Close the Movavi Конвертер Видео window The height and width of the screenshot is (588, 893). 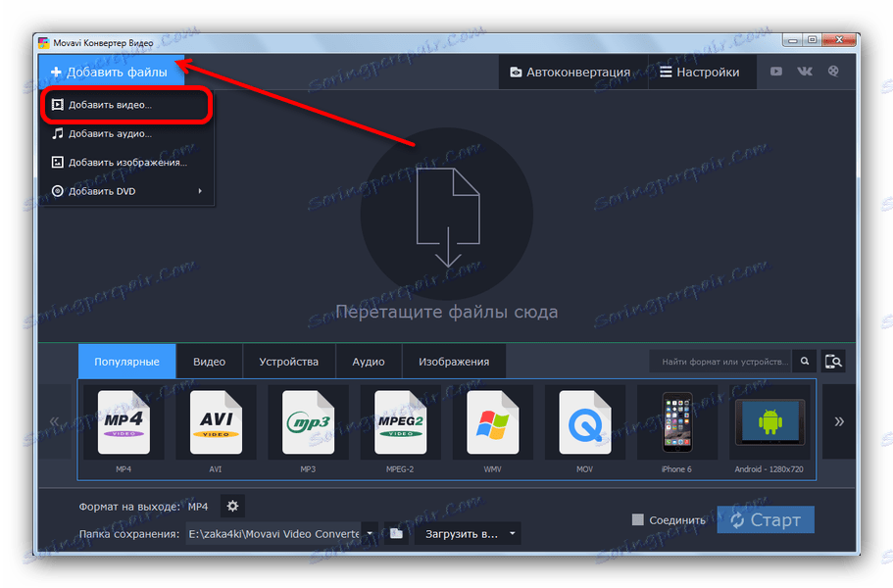(x=839, y=40)
